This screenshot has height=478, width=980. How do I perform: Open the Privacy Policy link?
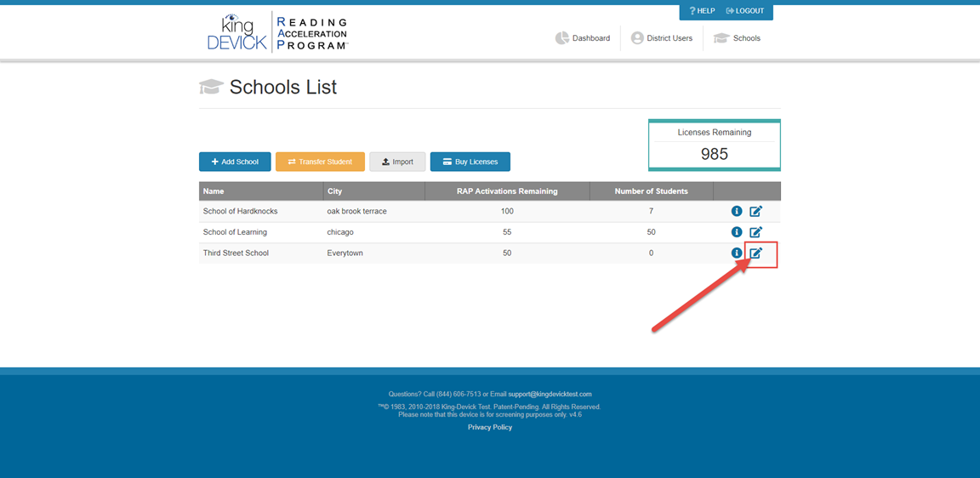490,427
